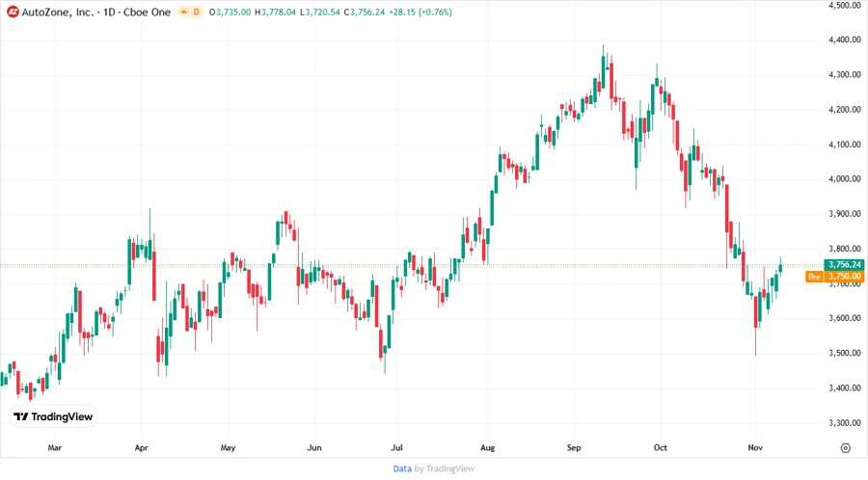Click the TradingView logo button

point(54,416)
